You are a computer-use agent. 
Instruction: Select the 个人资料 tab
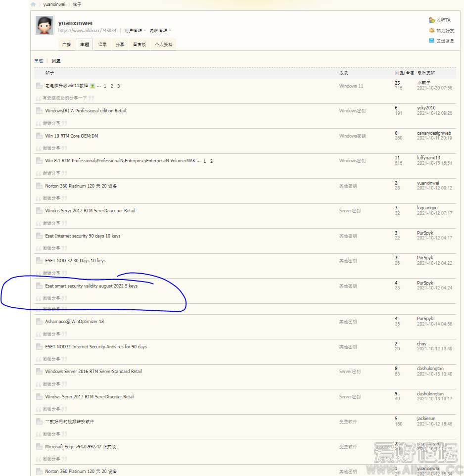tap(163, 45)
